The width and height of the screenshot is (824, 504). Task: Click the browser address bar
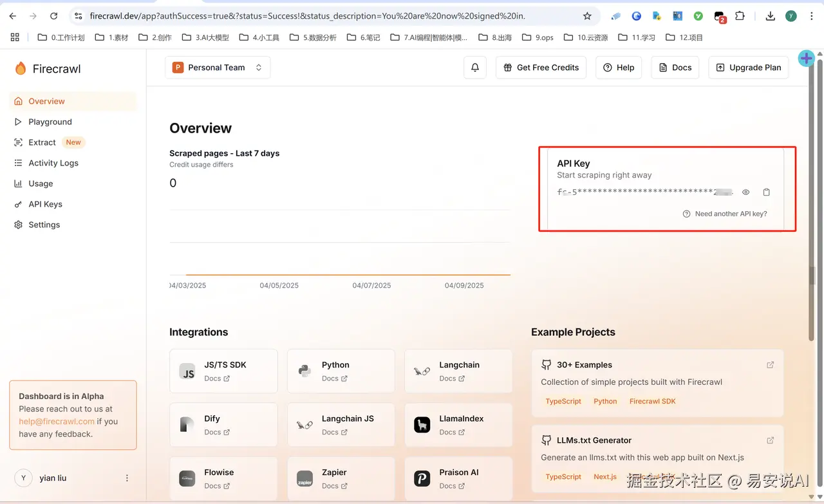coord(333,16)
